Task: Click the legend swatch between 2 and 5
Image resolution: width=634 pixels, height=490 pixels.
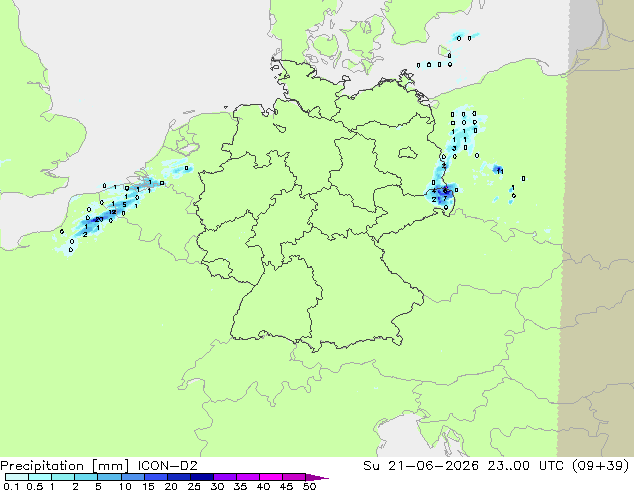Action: coord(86,477)
